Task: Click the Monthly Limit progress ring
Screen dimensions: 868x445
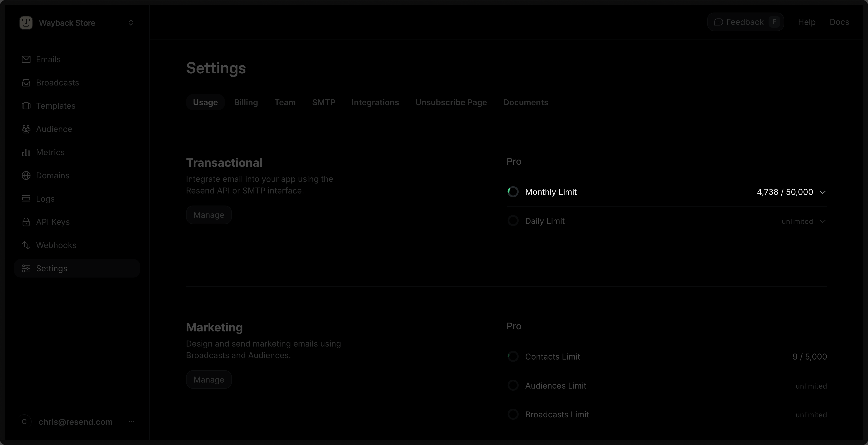Action: [x=513, y=192]
